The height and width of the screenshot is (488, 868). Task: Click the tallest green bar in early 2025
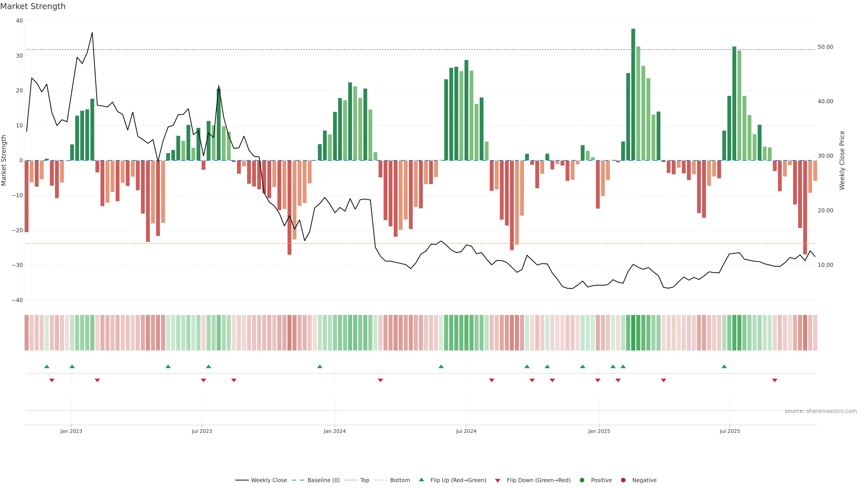click(633, 94)
